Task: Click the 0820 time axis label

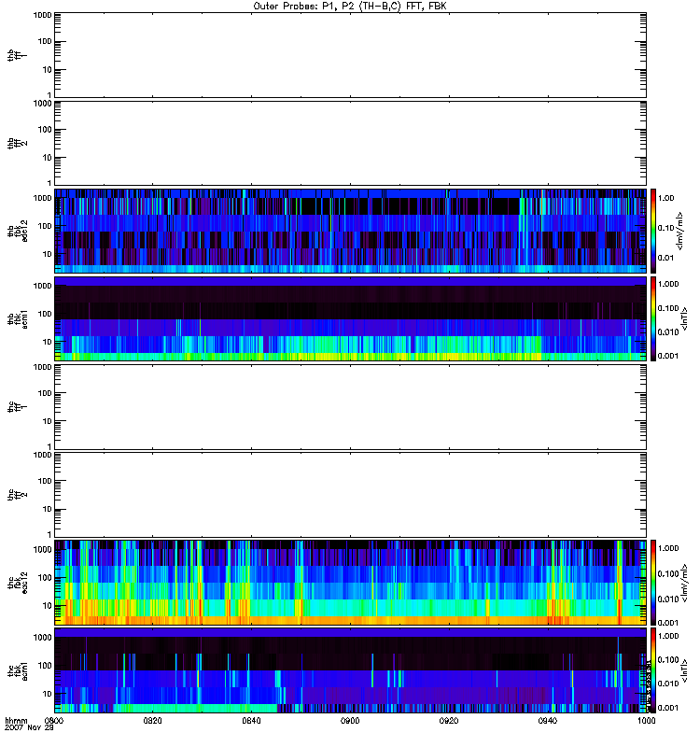Action: click(153, 721)
